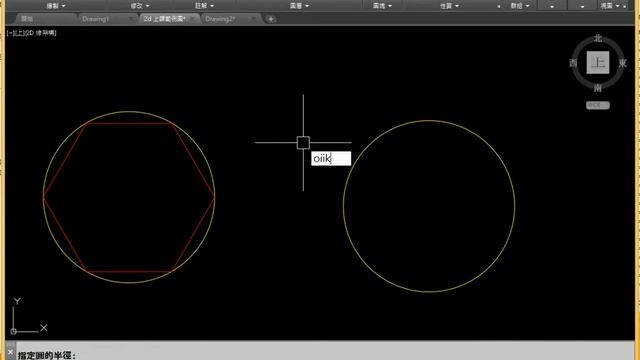Viewport: 640px width, 360px height.
Task: Click 北 (North) on the ViewCube compass
Action: tap(598, 38)
